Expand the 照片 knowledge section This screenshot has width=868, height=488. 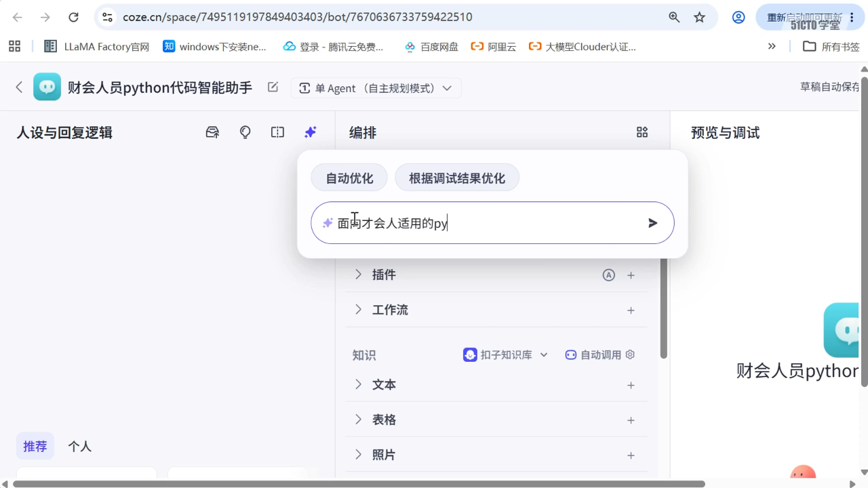tap(358, 455)
